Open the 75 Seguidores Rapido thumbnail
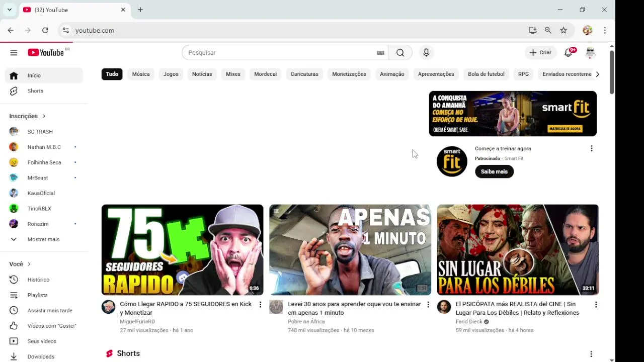 click(x=182, y=250)
